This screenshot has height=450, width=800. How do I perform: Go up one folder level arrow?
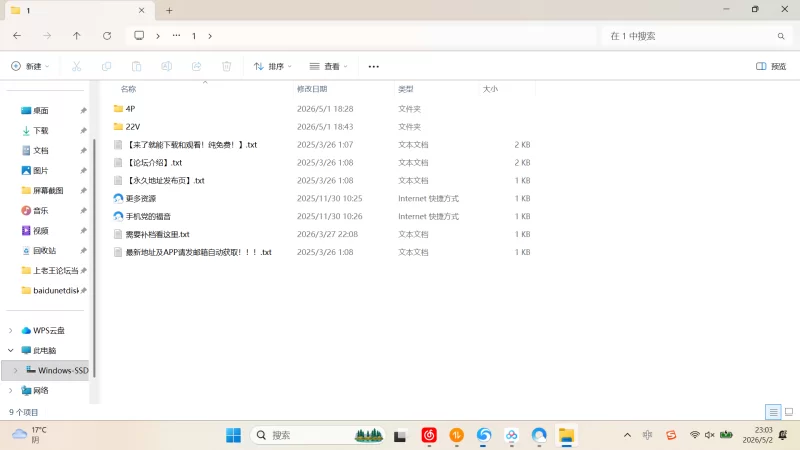[x=77, y=36]
